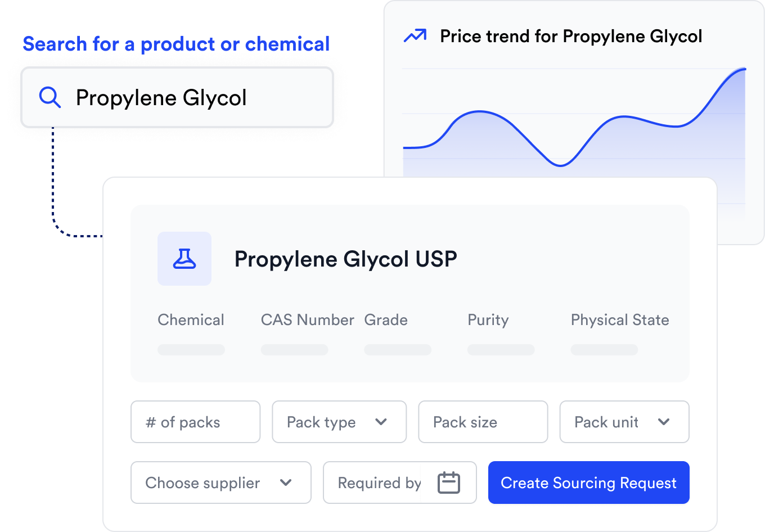Click the Search for a product or chemical heading
The width and height of the screenshot is (765, 532).
click(176, 43)
